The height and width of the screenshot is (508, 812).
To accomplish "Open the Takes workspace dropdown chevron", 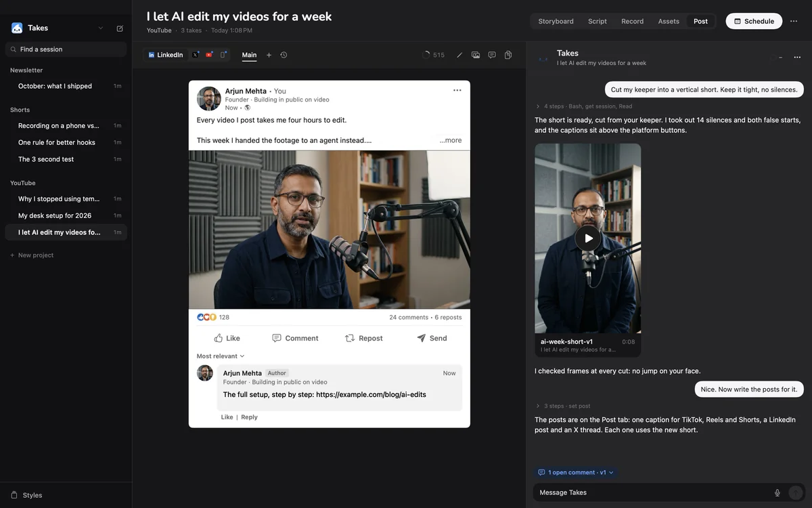I will pos(101,28).
